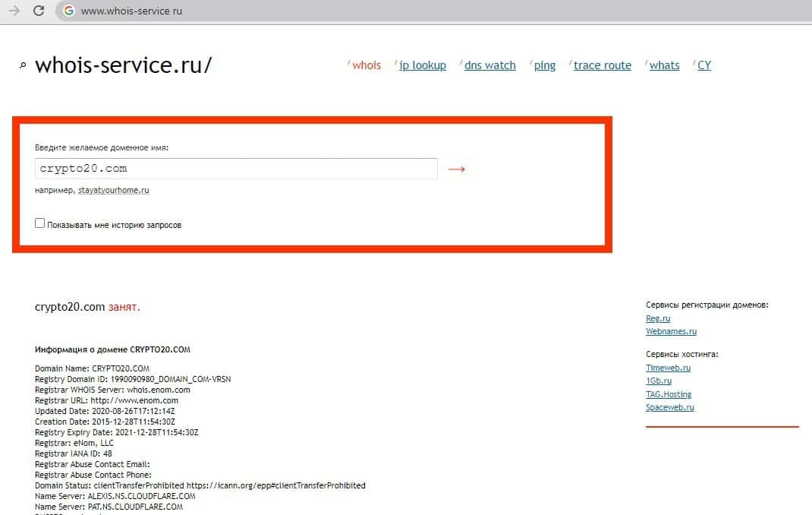812x515 pixels.
Task: Click the domain name input field
Action: pyautogui.click(x=236, y=169)
